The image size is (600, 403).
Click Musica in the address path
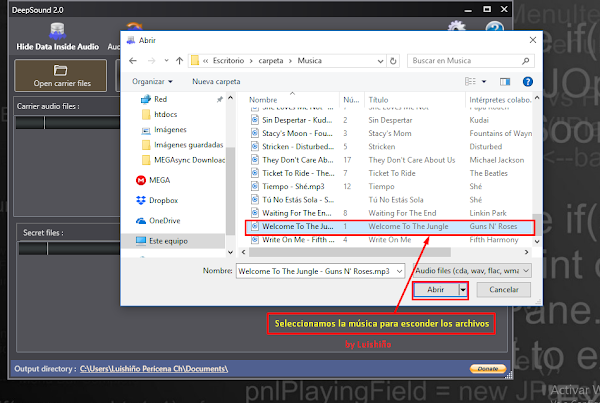pos(310,61)
